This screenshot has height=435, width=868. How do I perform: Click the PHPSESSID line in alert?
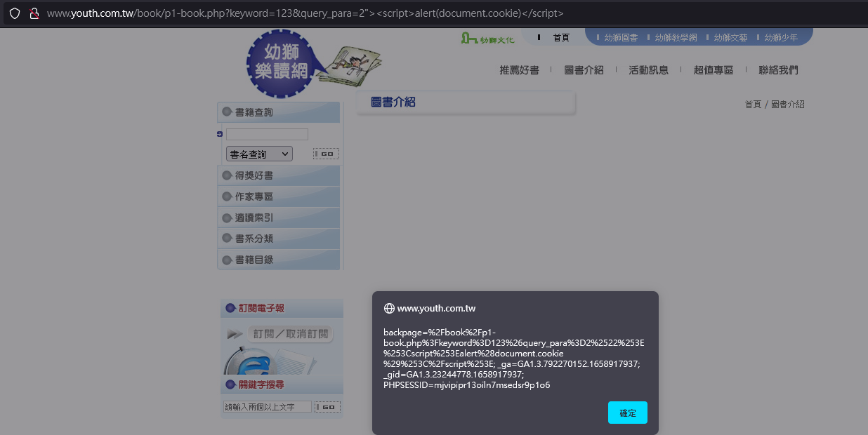tap(466, 384)
